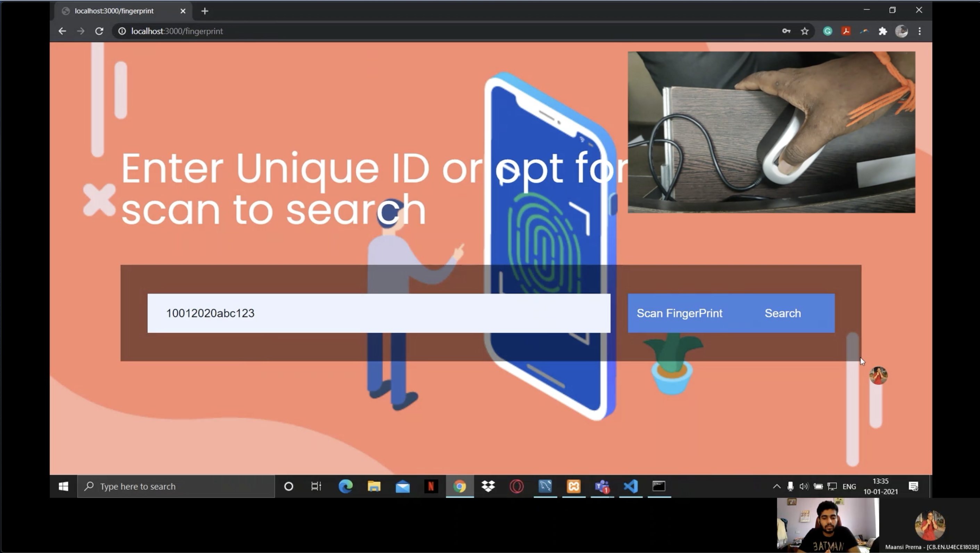Go back using browser back arrow

(63, 31)
